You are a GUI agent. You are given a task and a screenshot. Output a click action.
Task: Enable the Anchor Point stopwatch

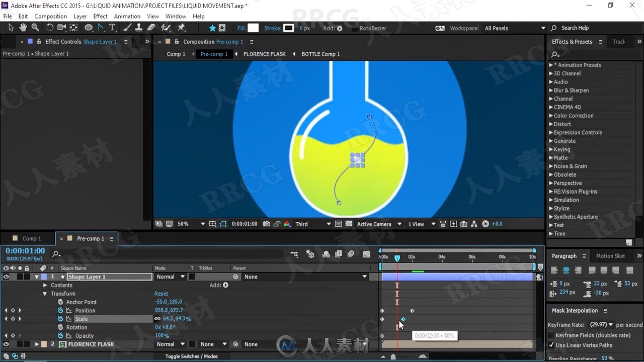click(60, 302)
